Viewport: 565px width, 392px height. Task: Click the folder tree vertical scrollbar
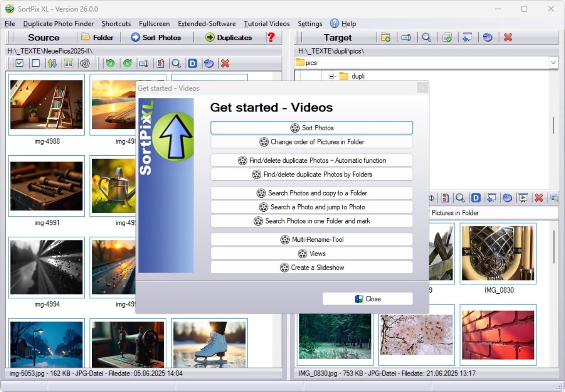[553, 125]
